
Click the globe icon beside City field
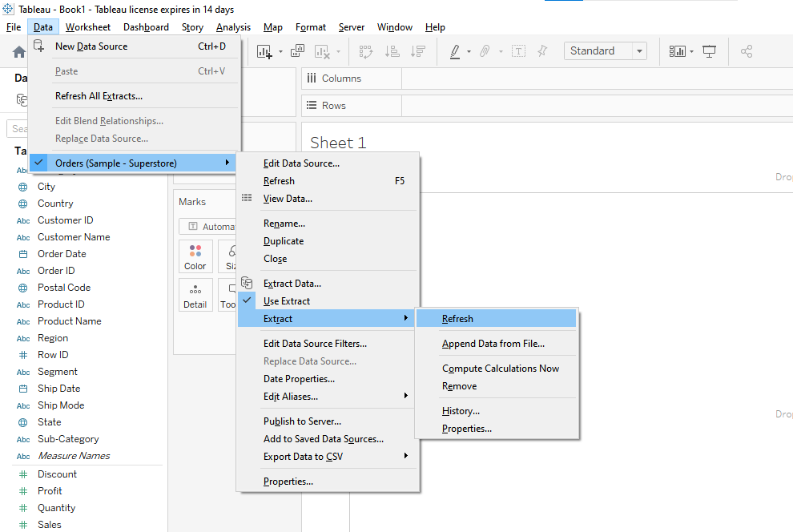tap(22, 187)
